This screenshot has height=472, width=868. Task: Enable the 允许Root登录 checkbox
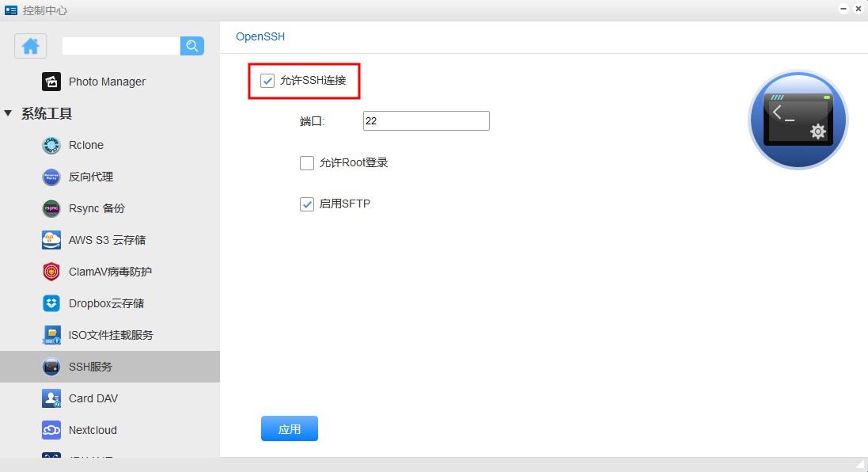[x=307, y=163]
